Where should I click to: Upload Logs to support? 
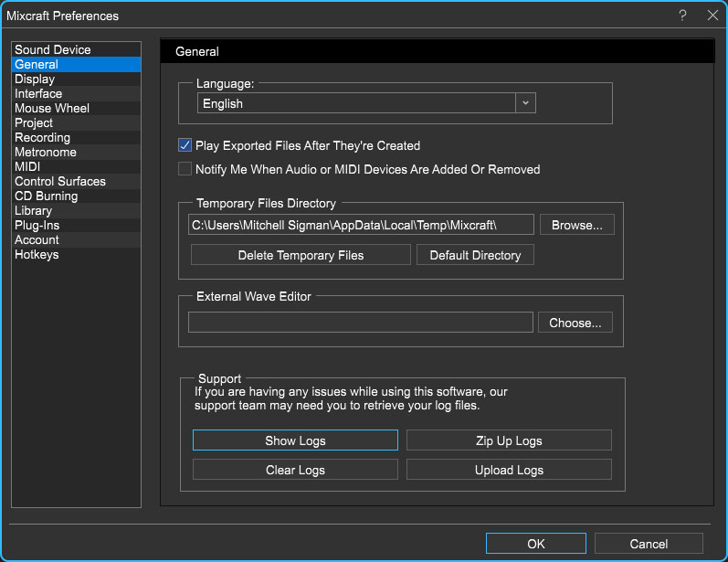click(509, 470)
